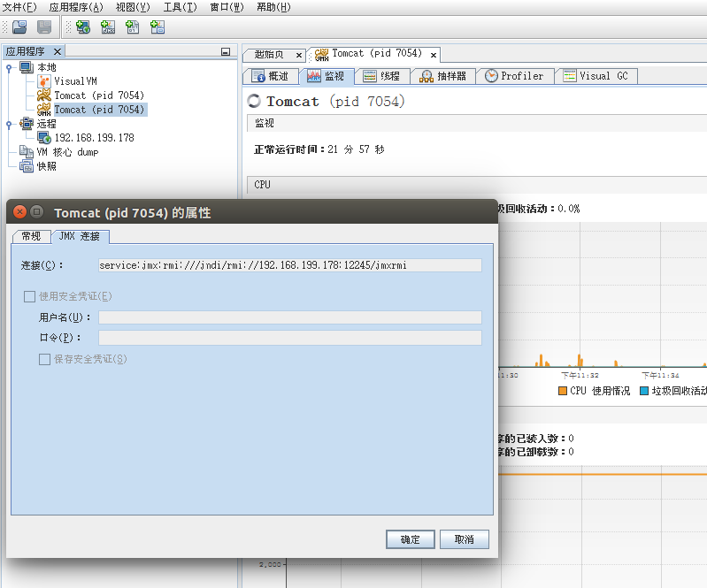Screen dimensions: 707x588
Task: Enable the 使用安全凭证 checkbox
Action: coord(30,296)
